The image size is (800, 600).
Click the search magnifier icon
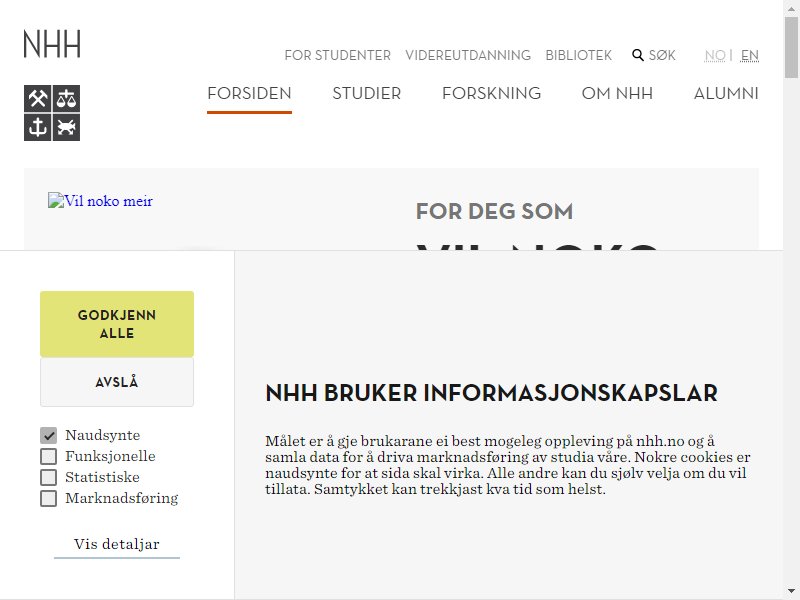click(x=638, y=55)
